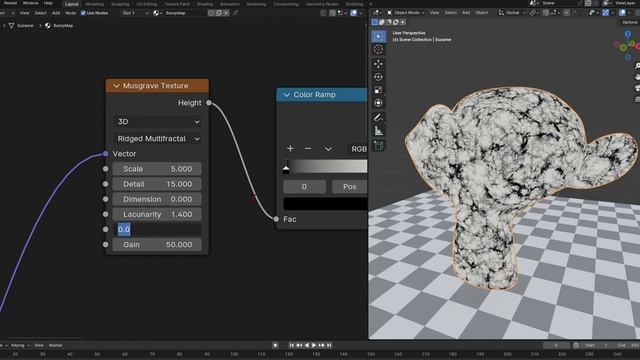
Task: Click the Suzanne object icon in breadcrumb
Action: [x=11, y=25]
